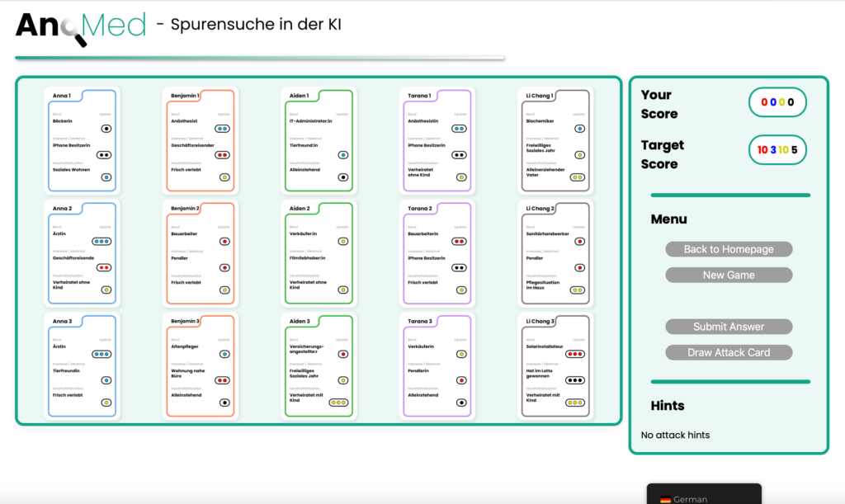Screen dimensions: 845x504
Task: Click the red dot beside Sanitärhandwerker on Li Chang 2
Action: tap(579, 242)
